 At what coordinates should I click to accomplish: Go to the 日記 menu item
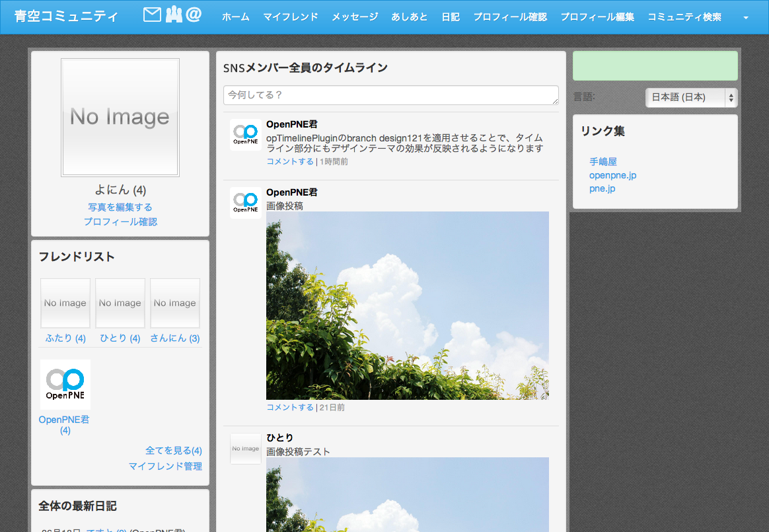[451, 17]
